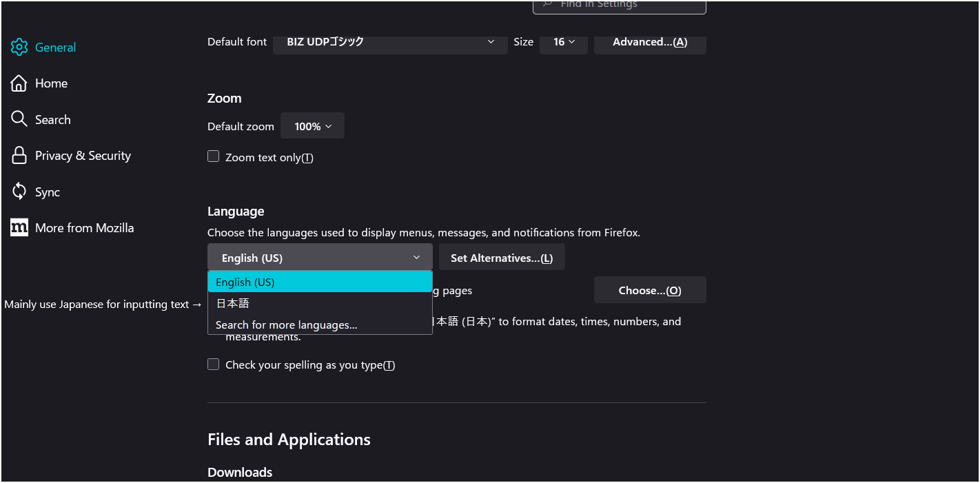The width and height of the screenshot is (980, 483).
Task: Select highlighted English (US) list option
Action: pyautogui.click(x=320, y=282)
